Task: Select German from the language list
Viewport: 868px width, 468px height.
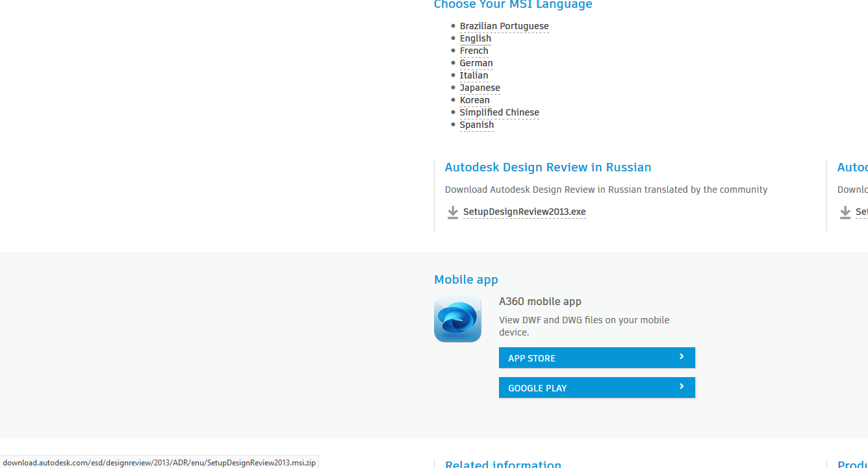Action: click(x=476, y=64)
